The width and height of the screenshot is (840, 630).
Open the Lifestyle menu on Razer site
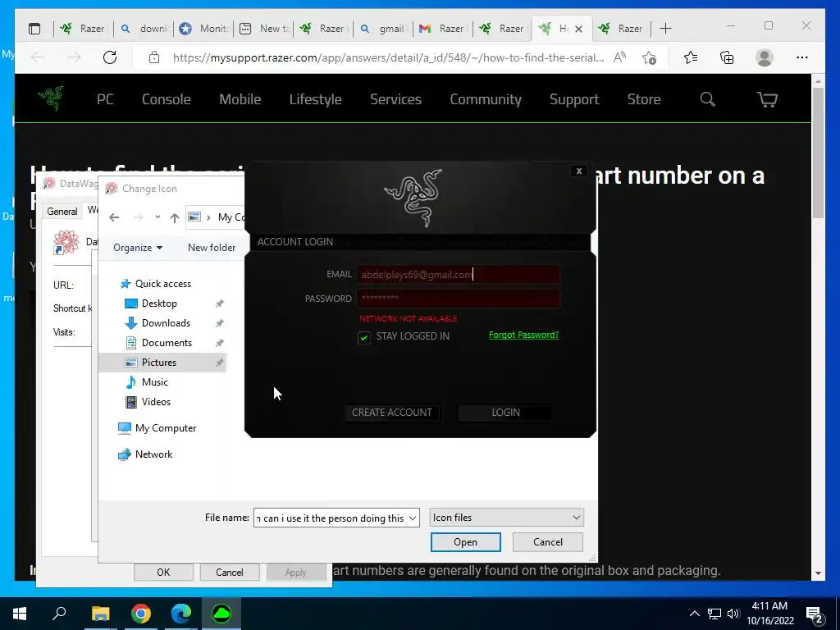pyautogui.click(x=316, y=99)
